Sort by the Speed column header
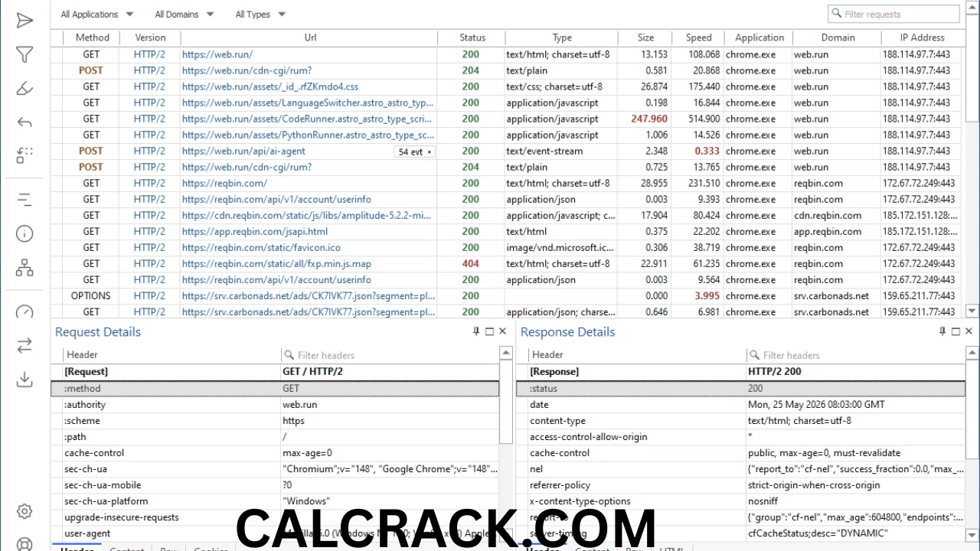The width and height of the screenshot is (980, 551). coord(698,37)
